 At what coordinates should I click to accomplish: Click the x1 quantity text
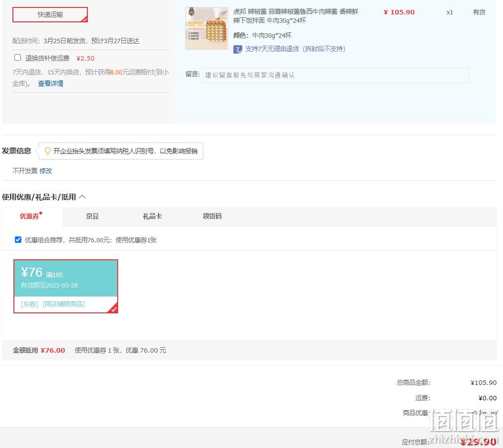click(x=450, y=12)
